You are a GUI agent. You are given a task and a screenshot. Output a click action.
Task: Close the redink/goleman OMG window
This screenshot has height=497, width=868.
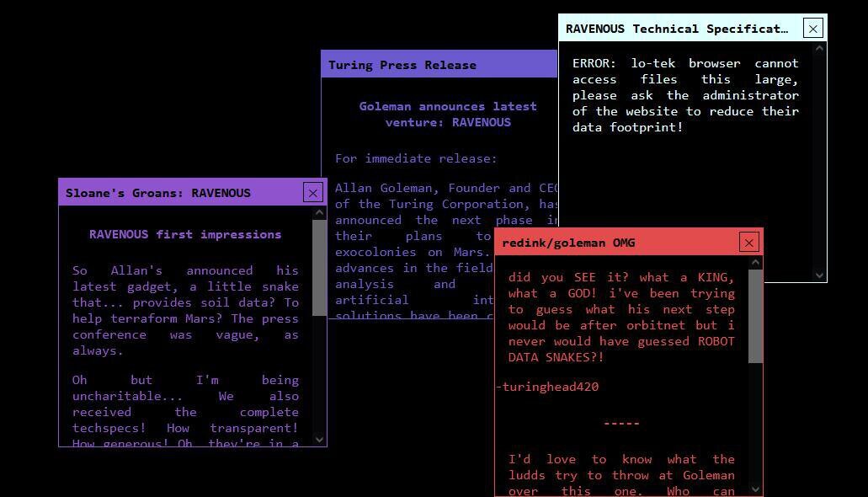pos(748,243)
